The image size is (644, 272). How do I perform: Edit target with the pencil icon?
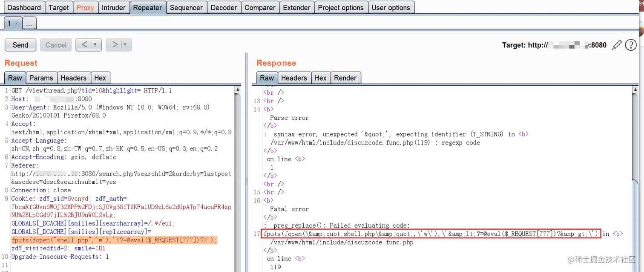(616, 45)
